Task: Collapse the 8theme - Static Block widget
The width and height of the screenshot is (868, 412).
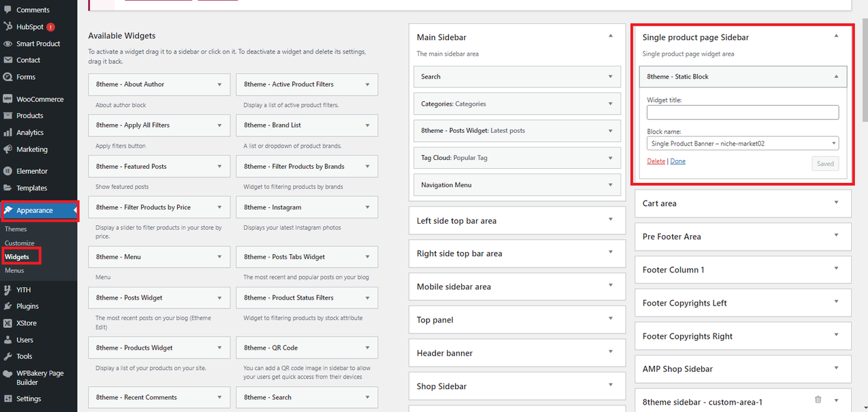Action: coord(836,77)
